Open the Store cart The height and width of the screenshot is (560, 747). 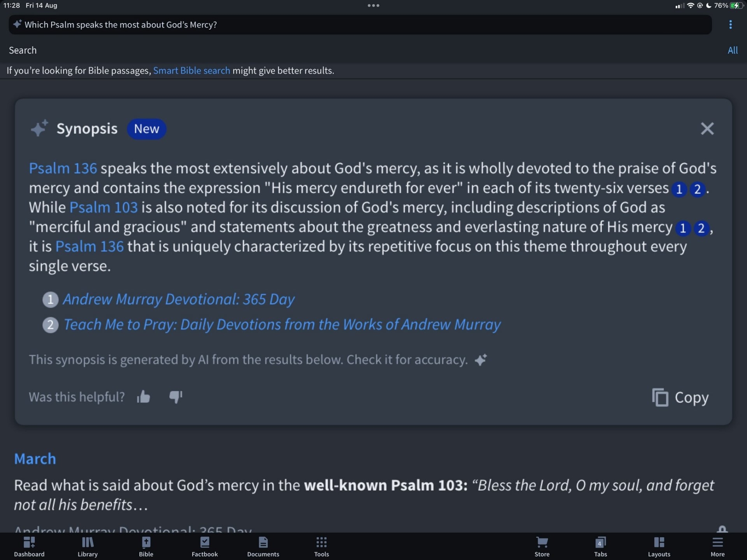pos(542,546)
